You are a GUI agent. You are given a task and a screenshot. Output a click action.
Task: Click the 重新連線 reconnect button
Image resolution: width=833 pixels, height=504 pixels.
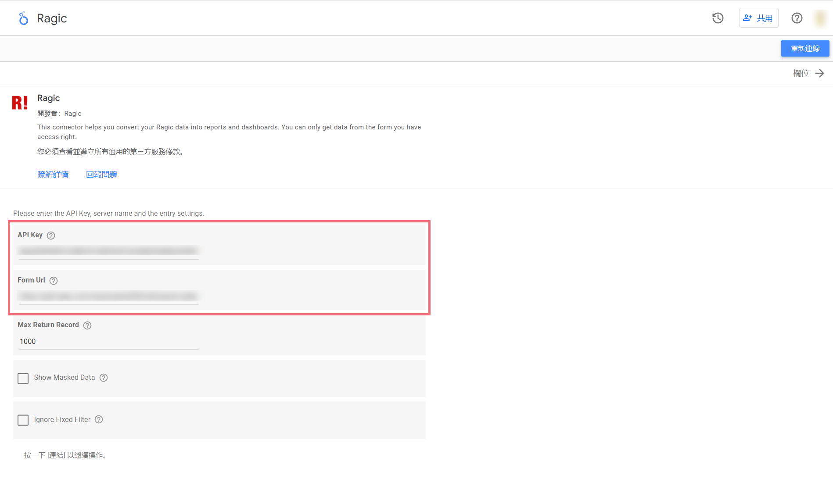(805, 49)
